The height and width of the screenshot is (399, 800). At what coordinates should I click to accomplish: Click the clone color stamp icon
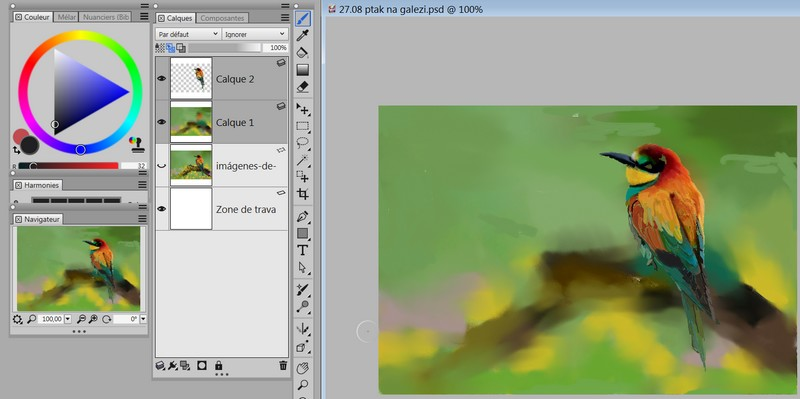click(x=136, y=144)
